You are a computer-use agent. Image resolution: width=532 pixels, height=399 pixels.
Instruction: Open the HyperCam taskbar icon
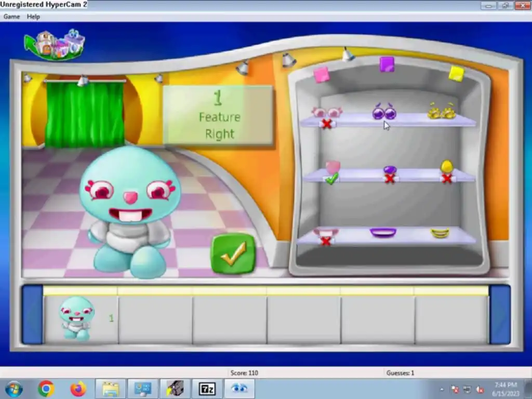(x=175, y=389)
